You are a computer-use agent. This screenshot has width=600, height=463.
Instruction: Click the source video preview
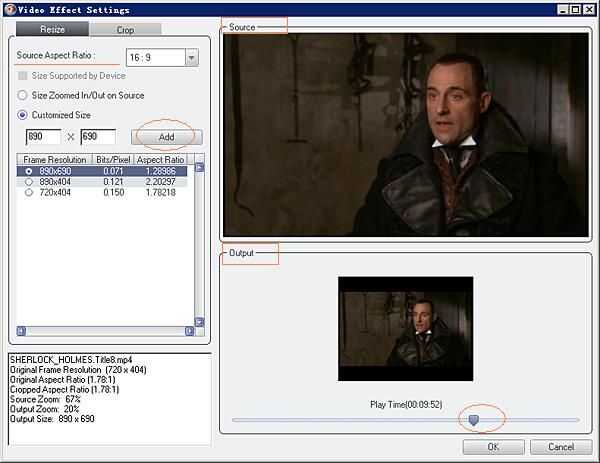click(x=406, y=135)
